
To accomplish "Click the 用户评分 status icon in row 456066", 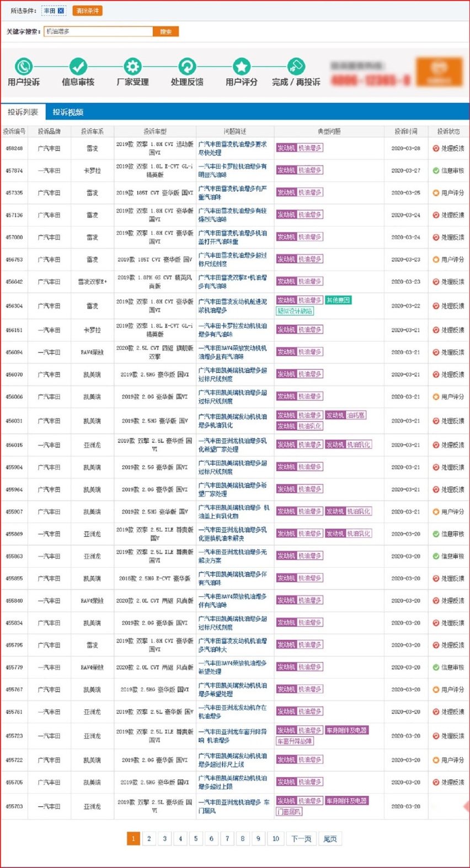I will [436, 396].
